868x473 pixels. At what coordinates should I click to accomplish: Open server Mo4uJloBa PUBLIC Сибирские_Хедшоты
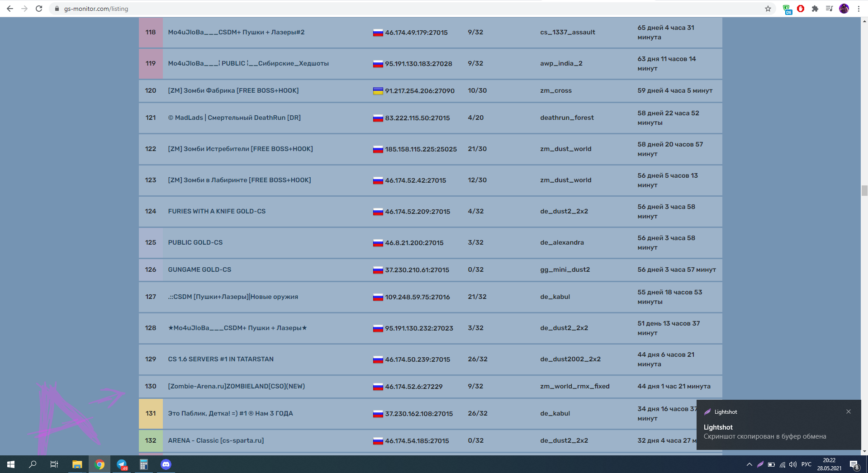pyautogui.click(x=248, y=63)
